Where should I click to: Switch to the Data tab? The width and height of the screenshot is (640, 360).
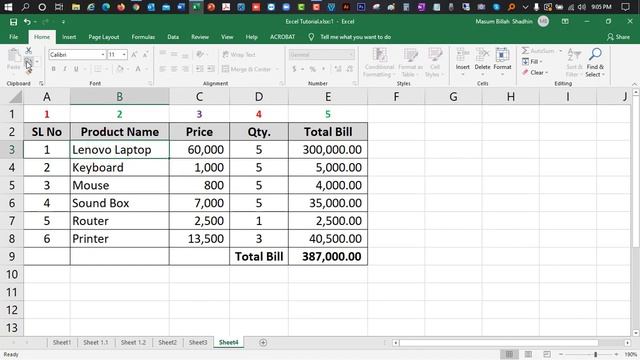point(173,37)
